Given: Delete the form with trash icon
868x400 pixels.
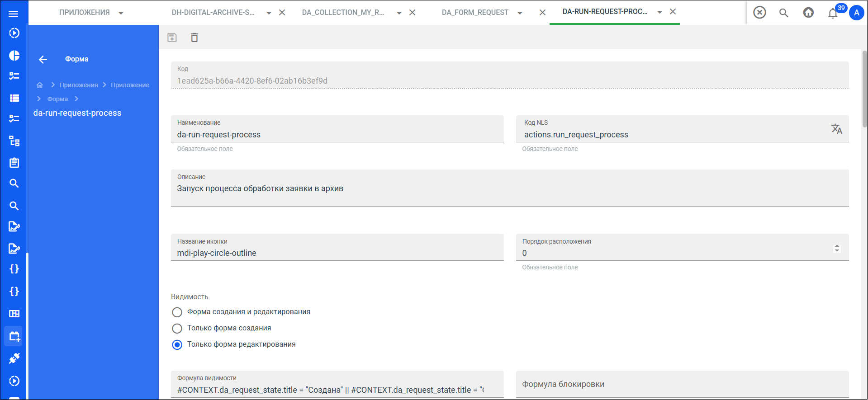Looking at the screenshot, I should (194, 38).
